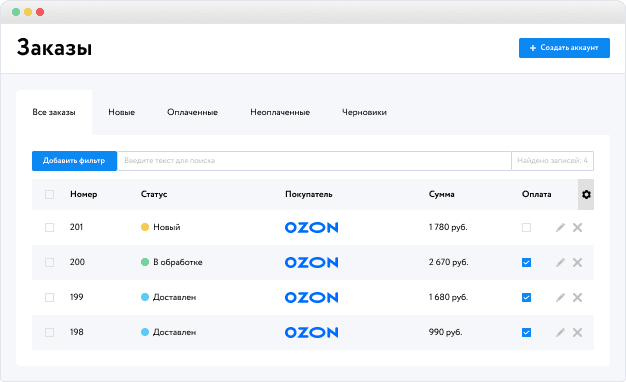Click the В обработке status text
The width and height of the screenshot is (626, 382).
pyautogui.click(x=178, y=262)
